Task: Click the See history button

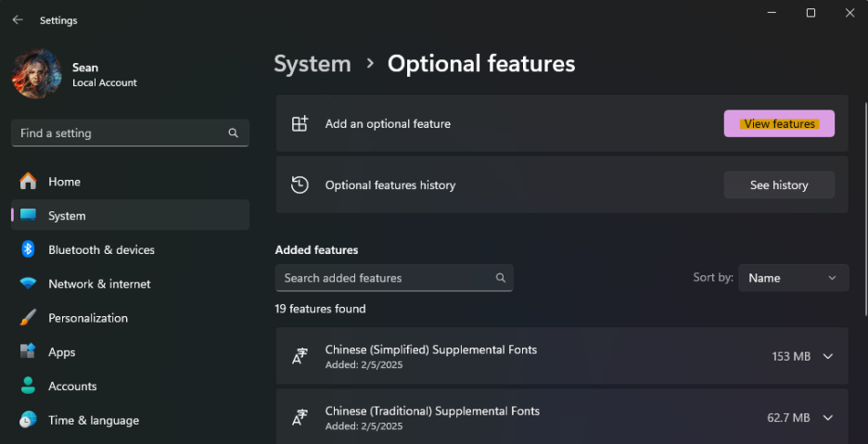Action: 779,184
